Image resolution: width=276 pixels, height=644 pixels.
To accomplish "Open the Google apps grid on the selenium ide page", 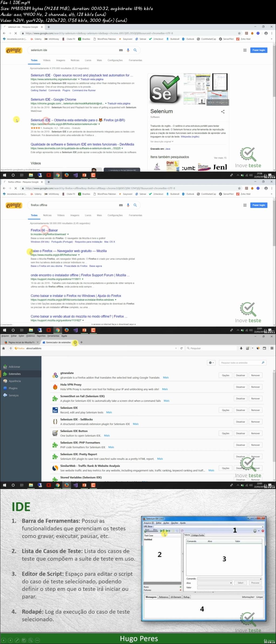I will (245, 50).
